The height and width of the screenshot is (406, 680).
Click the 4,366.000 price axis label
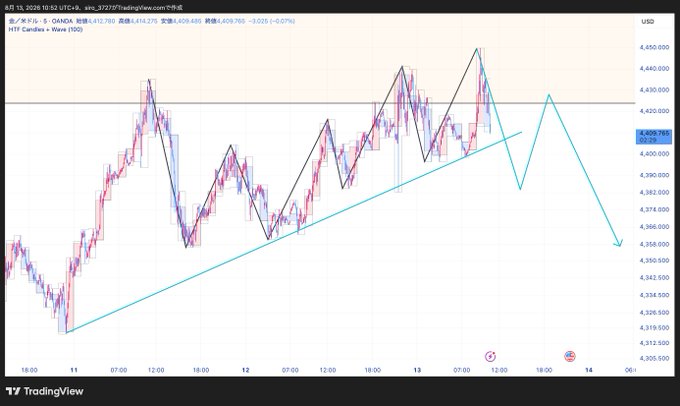click(x=654, y=226)
